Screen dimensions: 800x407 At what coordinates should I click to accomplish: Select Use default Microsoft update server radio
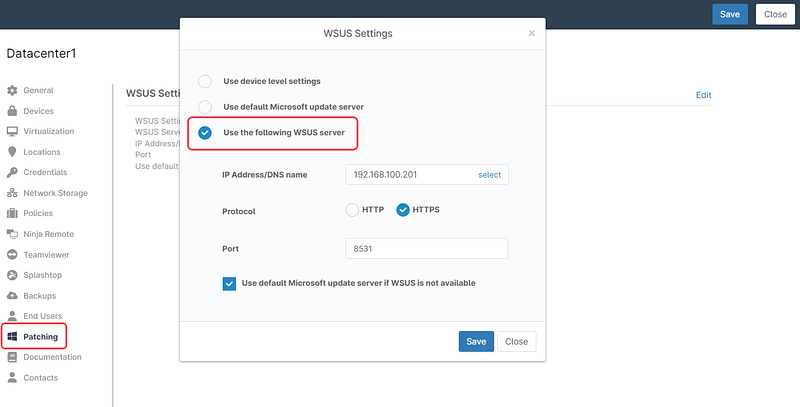click(205, 107)
